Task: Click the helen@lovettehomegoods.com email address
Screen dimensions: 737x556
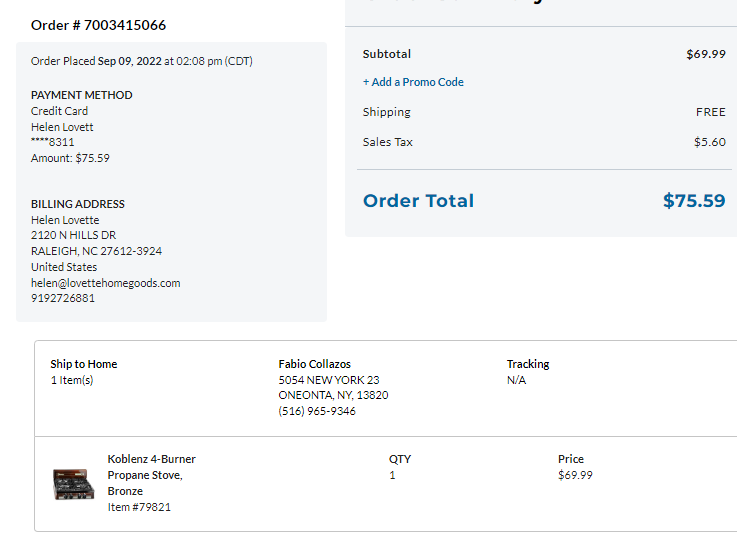Action: [106, 283]
